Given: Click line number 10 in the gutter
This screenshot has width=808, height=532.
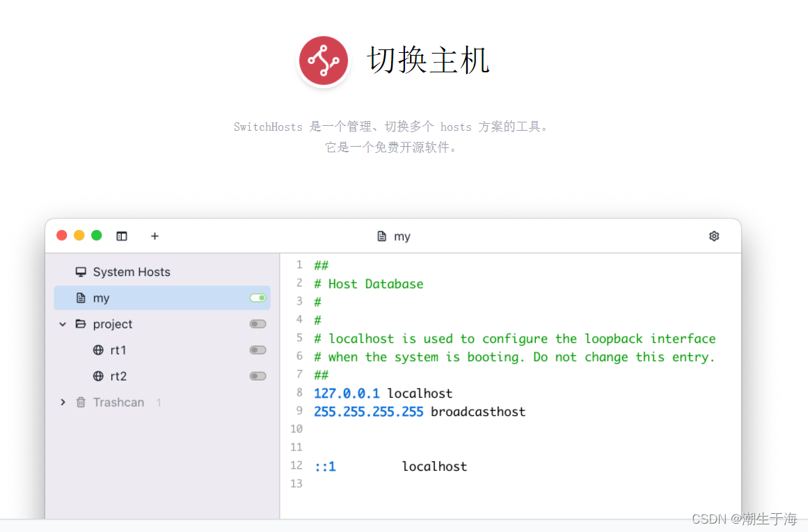Looking at the screenshot, I should pos(296,429).
